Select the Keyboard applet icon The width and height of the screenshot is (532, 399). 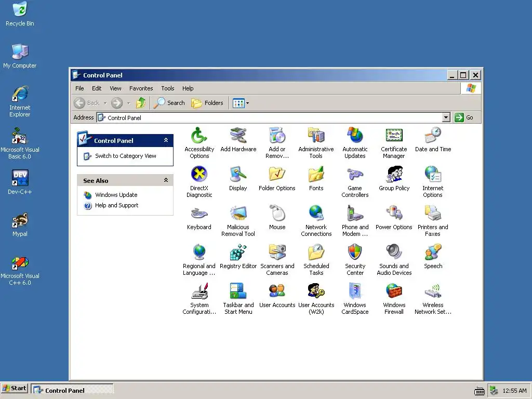199,214
